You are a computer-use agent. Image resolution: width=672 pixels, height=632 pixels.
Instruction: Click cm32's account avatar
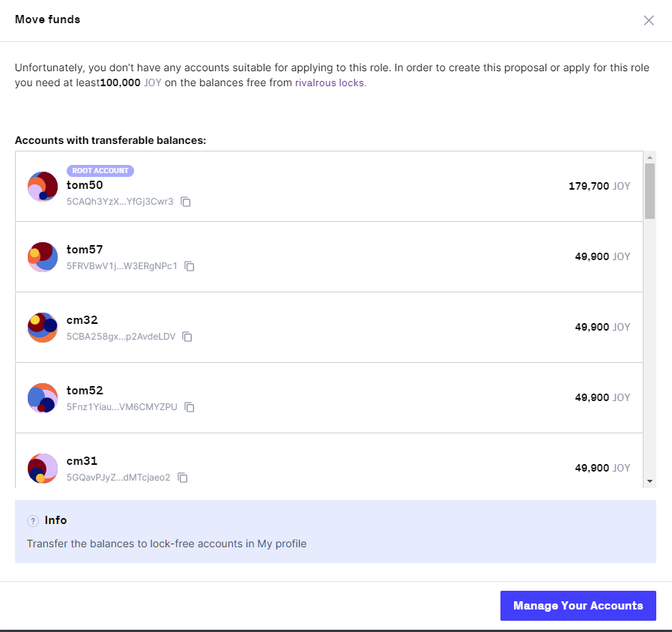43,327
